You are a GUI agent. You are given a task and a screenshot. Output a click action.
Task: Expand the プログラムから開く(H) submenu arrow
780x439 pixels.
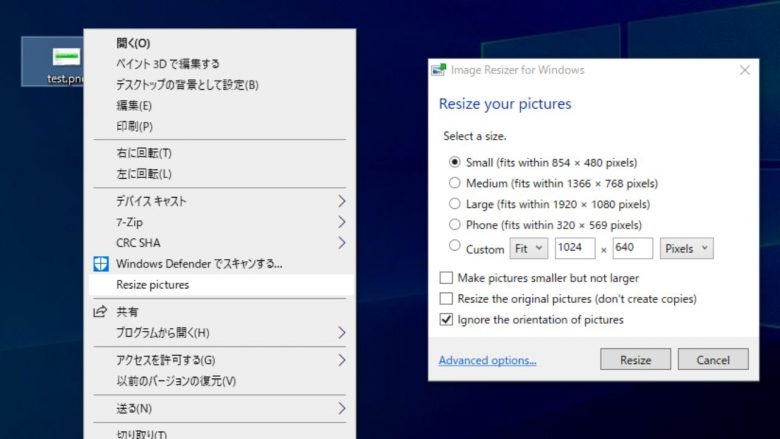(341, 333)
